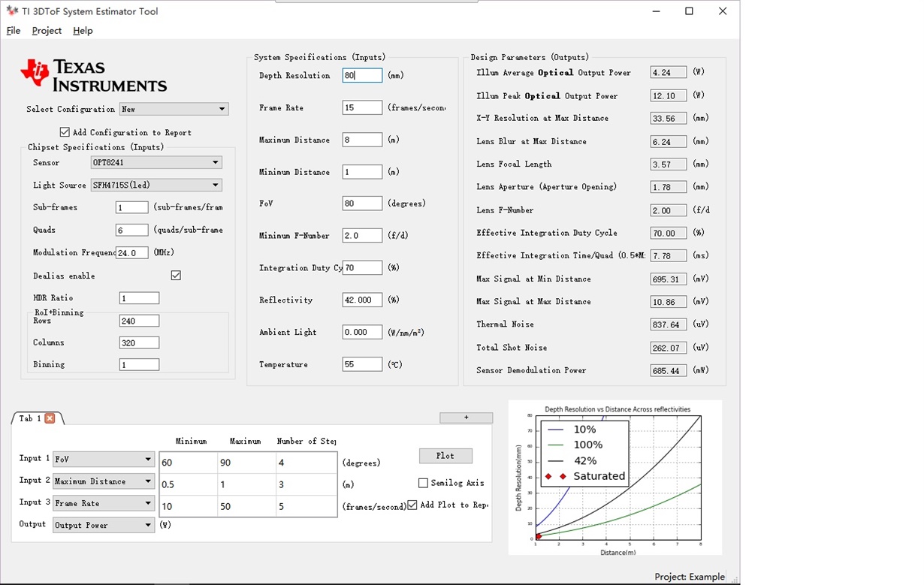Screen dimensions: 924x585
Task: Click the Plot button
Action: pos(445,456)
